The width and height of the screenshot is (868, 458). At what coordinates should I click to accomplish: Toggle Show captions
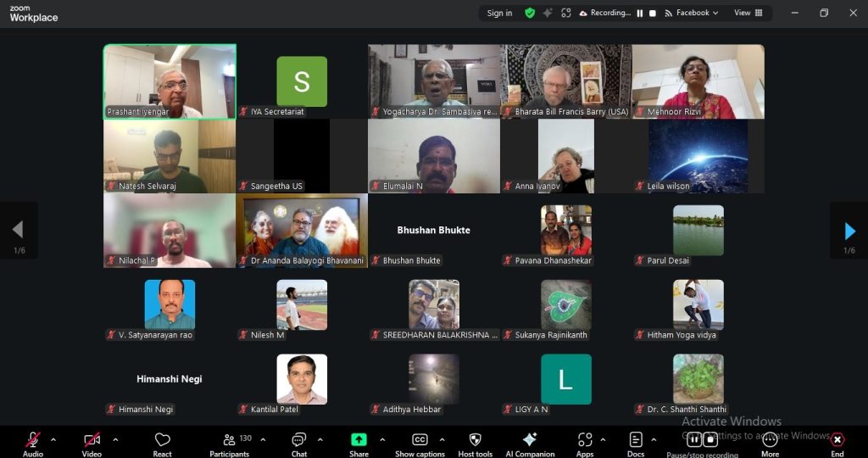pyautogui.click(x=420, y=440)
